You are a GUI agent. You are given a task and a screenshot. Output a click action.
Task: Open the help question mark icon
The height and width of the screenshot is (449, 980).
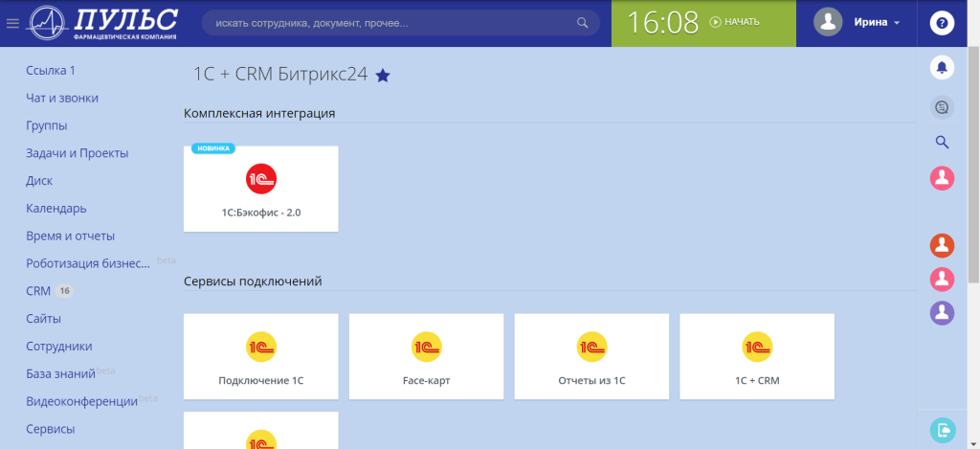coord(942,24)
